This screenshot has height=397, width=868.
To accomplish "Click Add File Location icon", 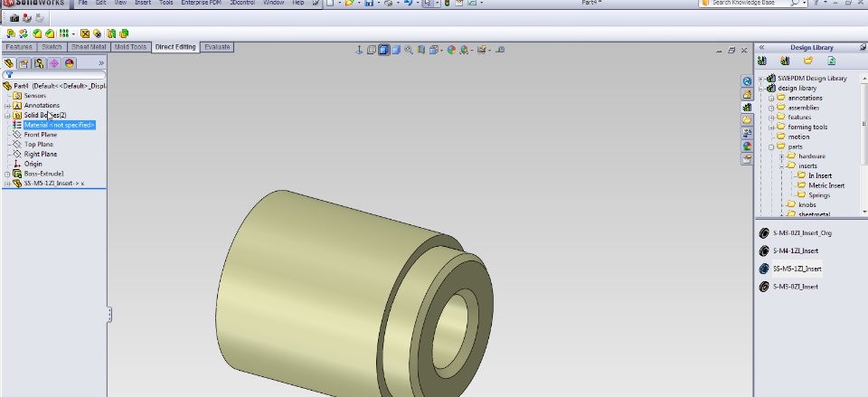I will (785, 61).
